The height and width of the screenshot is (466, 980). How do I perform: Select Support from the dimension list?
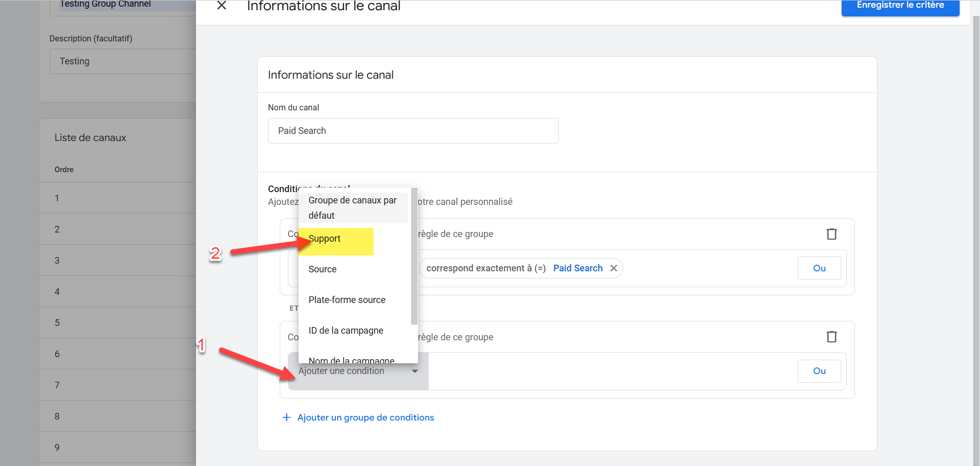point(325,239)
